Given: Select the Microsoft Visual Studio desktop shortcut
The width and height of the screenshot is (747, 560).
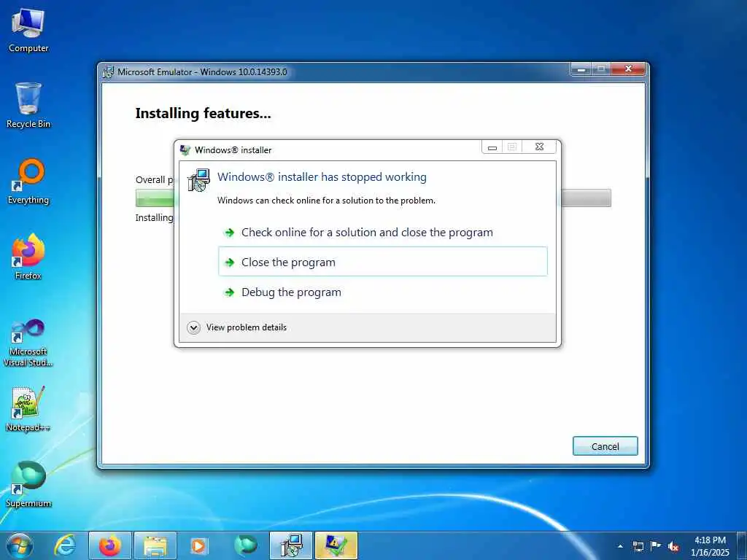Looking at the screenshot, I should click(x=28, y=343).
